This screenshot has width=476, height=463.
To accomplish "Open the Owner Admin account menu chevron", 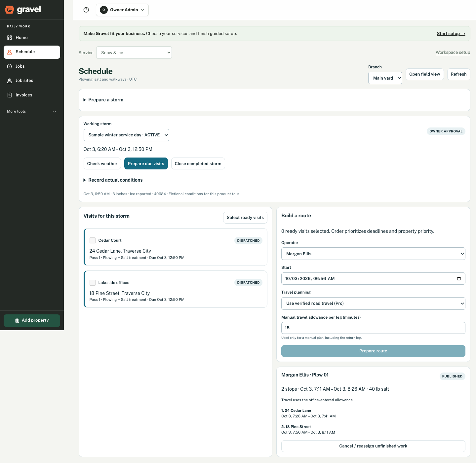I will [x=142, y=10].
